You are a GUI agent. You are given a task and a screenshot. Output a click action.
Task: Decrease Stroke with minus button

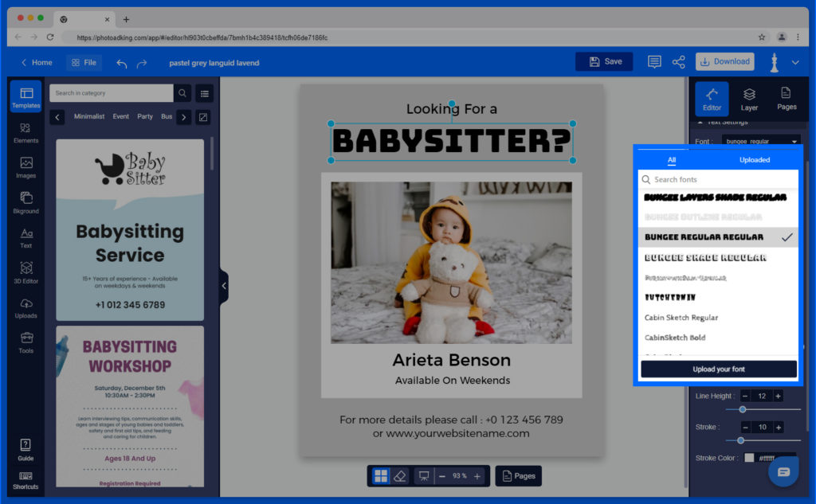click(x=745, y=428)
